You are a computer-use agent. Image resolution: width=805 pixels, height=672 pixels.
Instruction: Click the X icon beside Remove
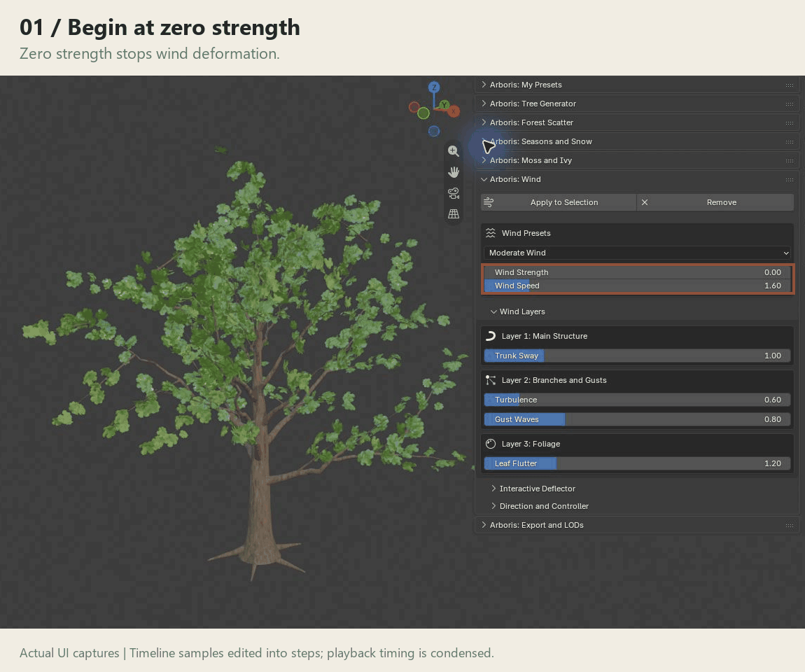tap(645, 202)
